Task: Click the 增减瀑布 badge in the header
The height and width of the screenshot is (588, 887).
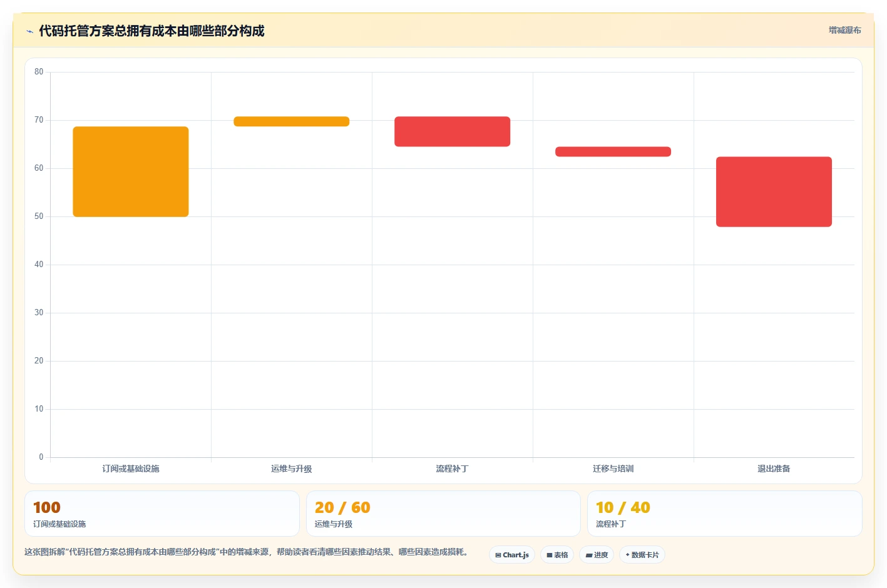Action: tap(845, 30)
